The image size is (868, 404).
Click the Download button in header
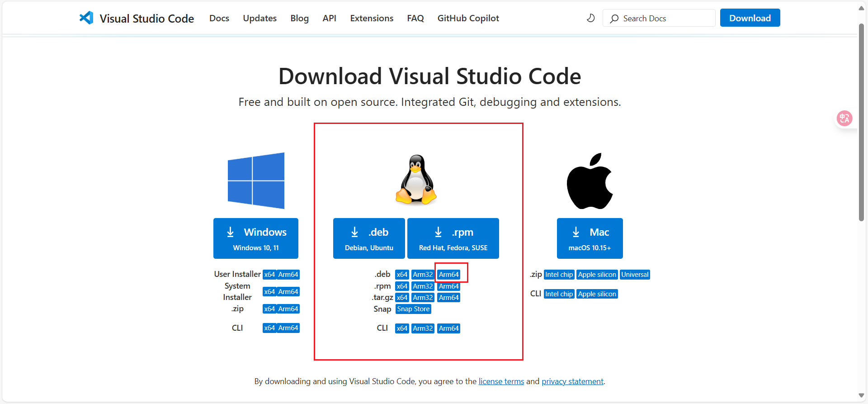[x=750, y=18]
